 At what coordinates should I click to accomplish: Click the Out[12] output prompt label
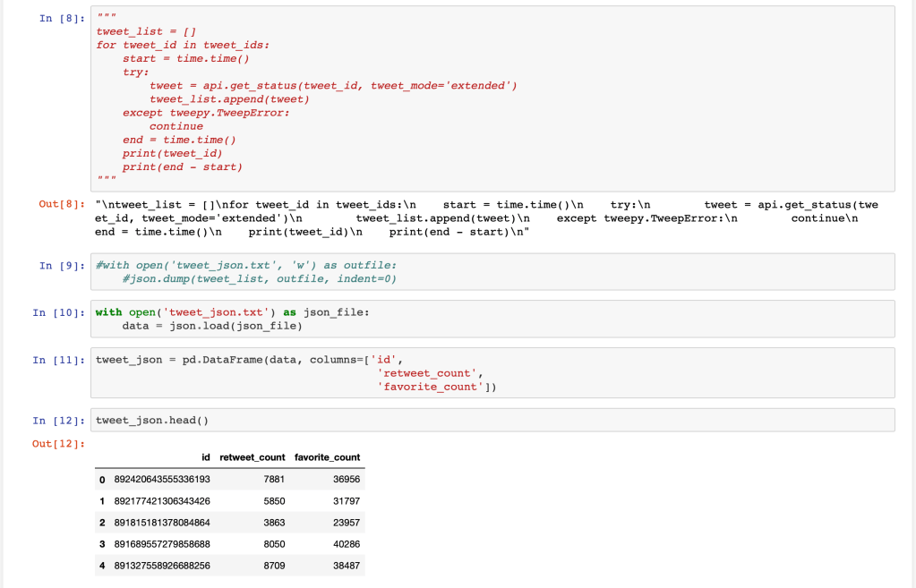(x=59, y=444)
